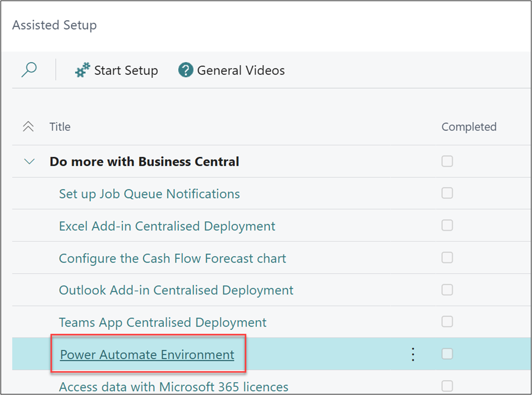Toggle Completed checkbox for Excel Add-in row
The image size is (532, 395).
[x=447, y=225]
